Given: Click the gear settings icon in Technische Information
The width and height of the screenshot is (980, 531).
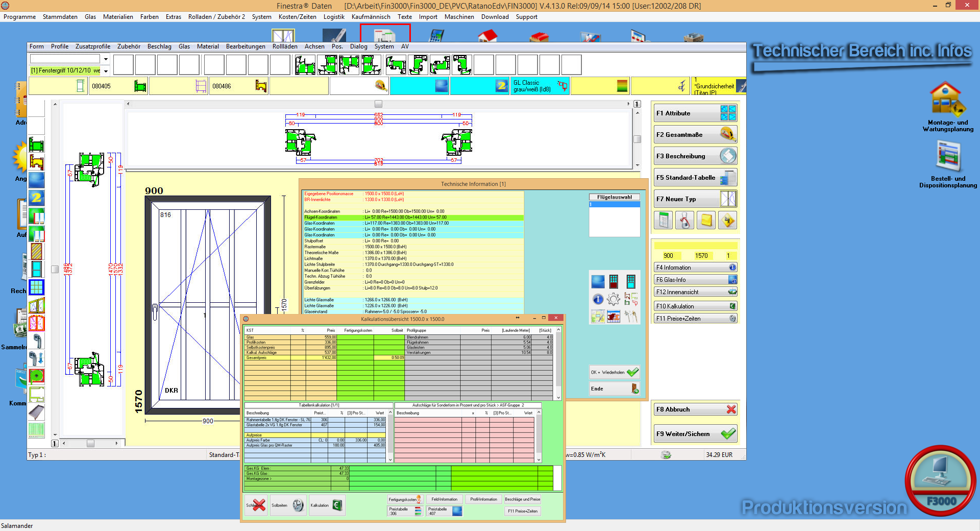Looking at the screenshot, I should [x=614, y=299].
